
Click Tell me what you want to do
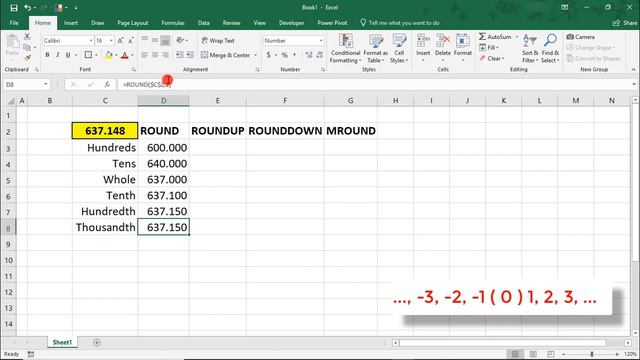click(x=400, y=23)
